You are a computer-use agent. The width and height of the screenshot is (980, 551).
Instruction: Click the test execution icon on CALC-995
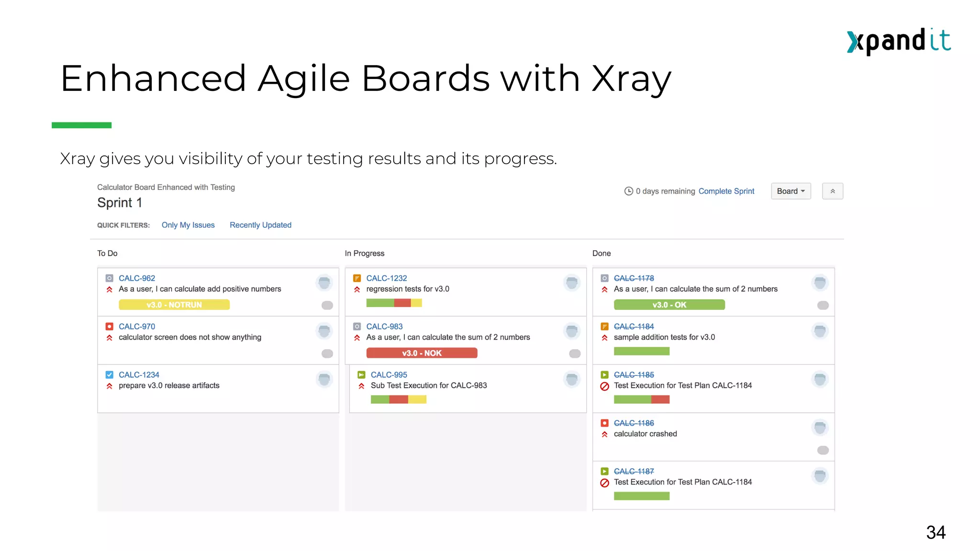[361, 375]
